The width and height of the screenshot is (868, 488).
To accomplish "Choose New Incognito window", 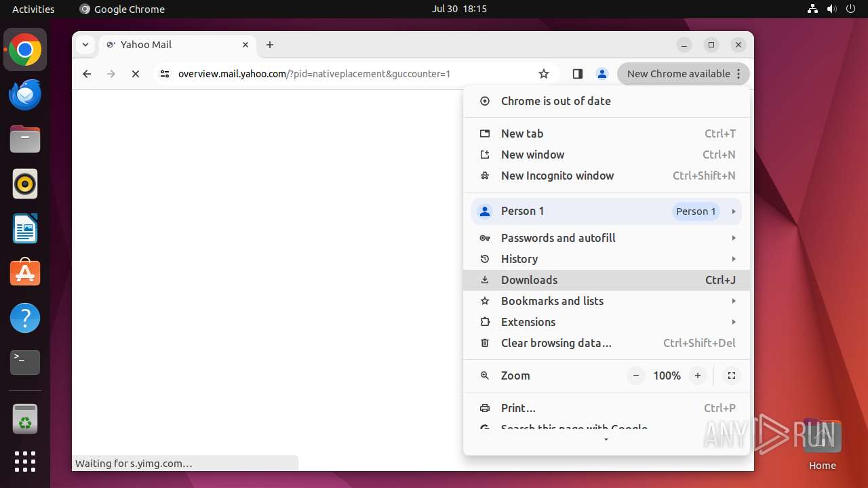I will pos(607,176).
